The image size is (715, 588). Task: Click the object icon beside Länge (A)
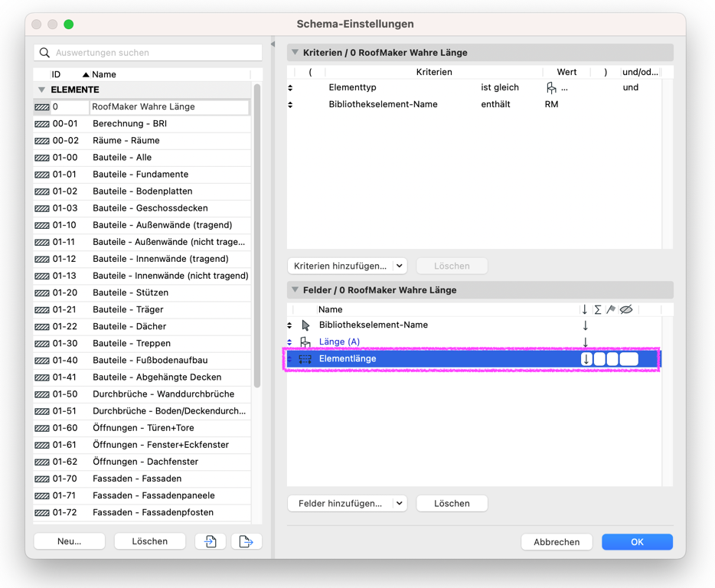coord(305,342)
